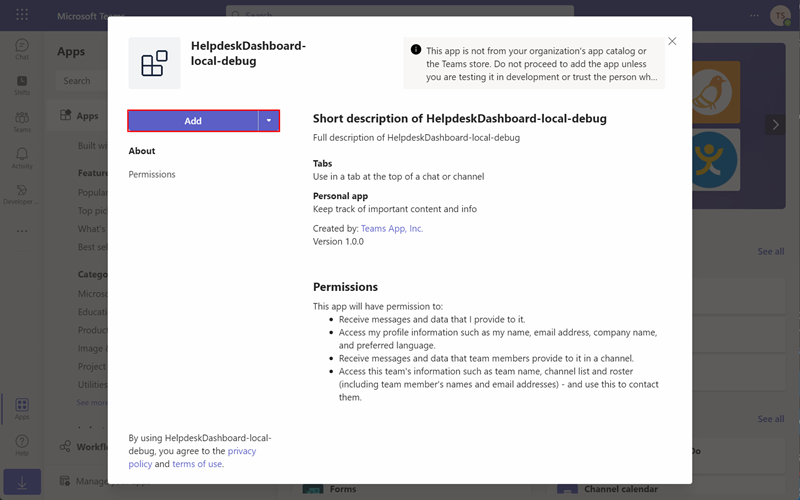Open Teams icon in left sidebar
The image size is (800, 500).
click(22, 122)
